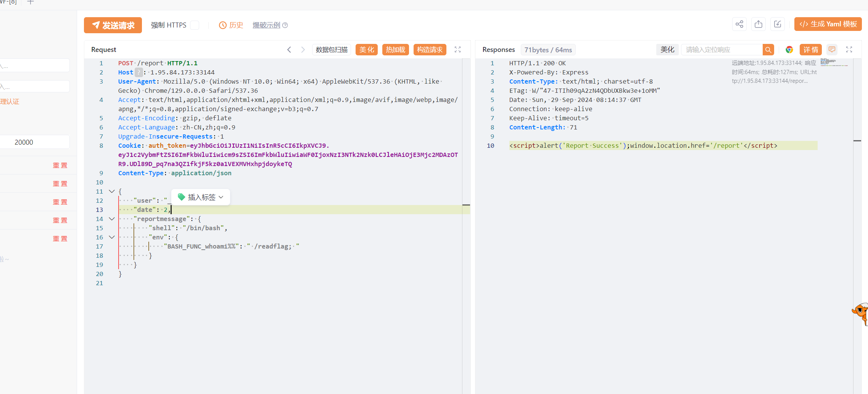The height and width of the screenshot is (394, 868).
Task: Click the first sidebar input field
Action: pyautogui.click(x=34, y=65)
